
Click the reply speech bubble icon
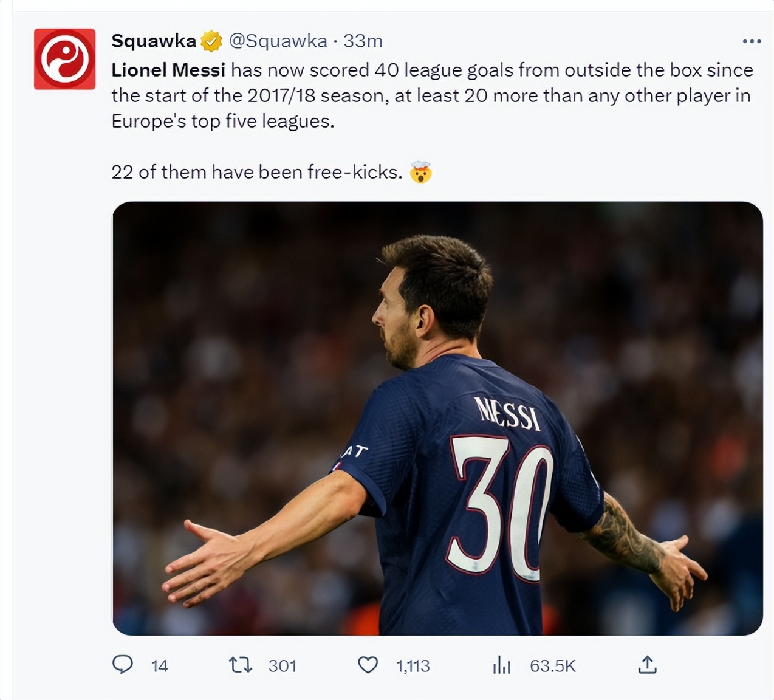click(123, 665)
